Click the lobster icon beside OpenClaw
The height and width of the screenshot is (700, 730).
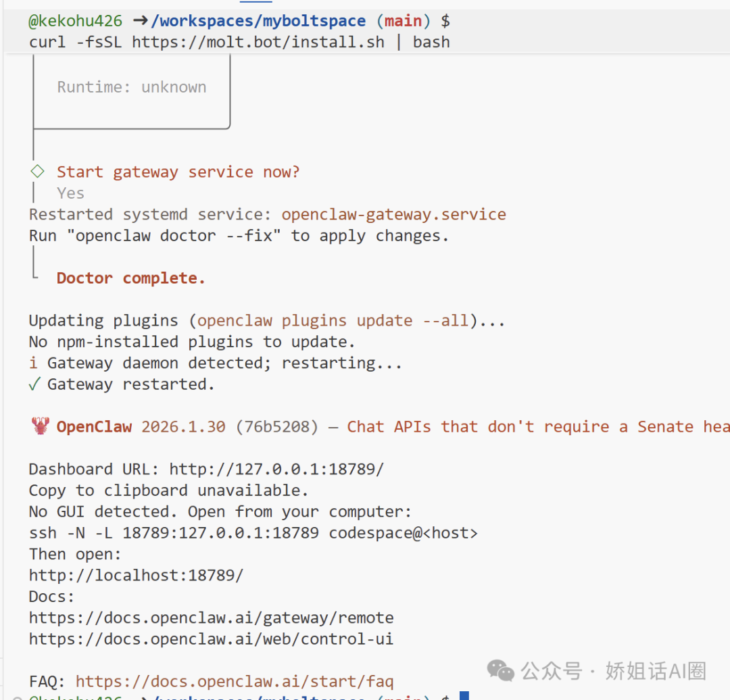point(40,426)
